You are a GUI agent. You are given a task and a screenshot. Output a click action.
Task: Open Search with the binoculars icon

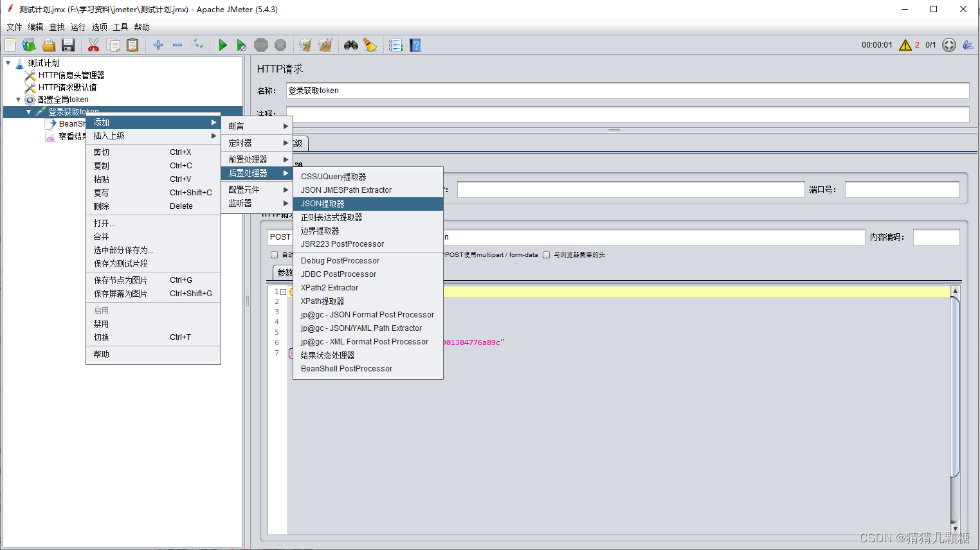[351, 45]
